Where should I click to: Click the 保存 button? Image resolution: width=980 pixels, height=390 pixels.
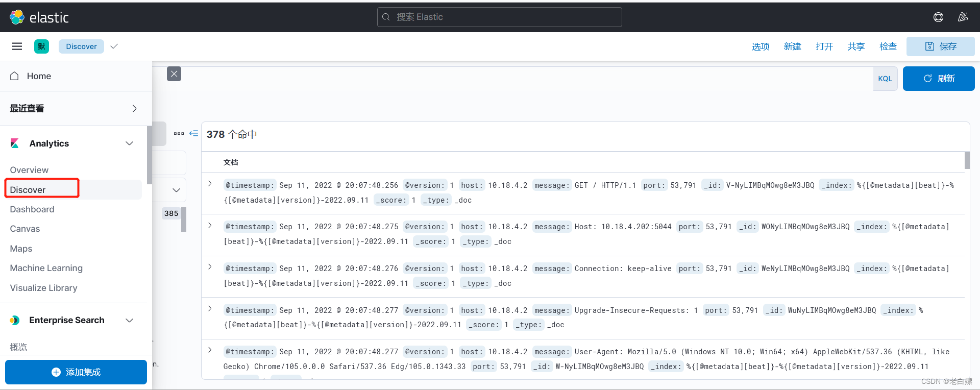tap(941, 46)
